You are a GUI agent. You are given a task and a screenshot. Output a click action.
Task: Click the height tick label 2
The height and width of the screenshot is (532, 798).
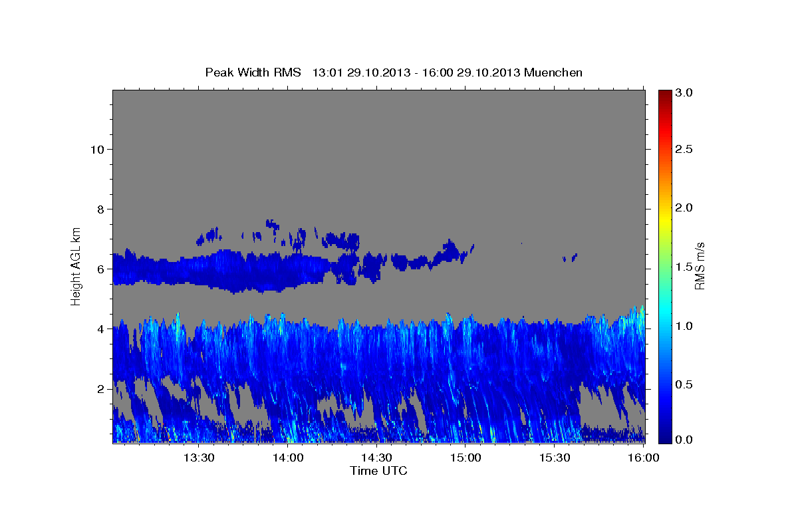tap(99, 388)
